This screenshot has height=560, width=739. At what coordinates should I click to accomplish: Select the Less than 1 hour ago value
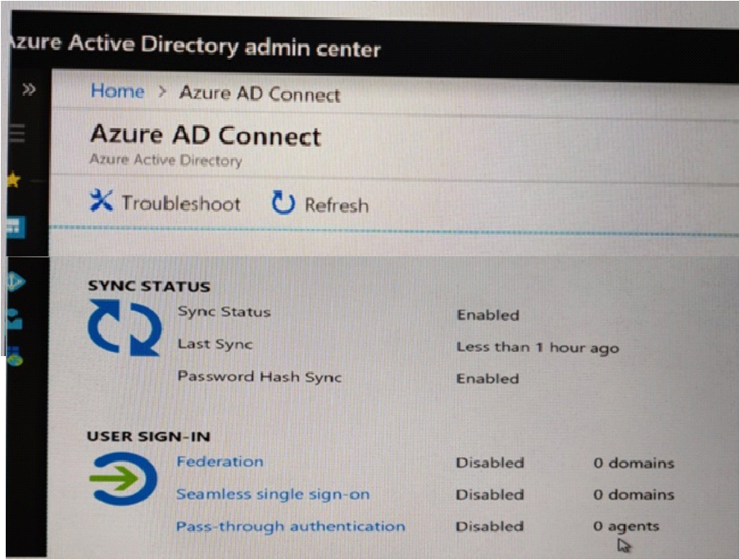[x=537, y=348]
